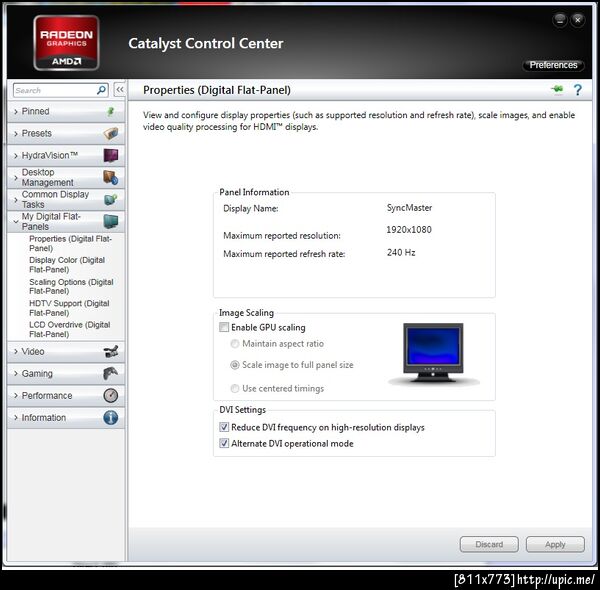600x590 pixels.
Task: Toggle Alternate DVI operational mode checkbox
Action: click(224, 443)
